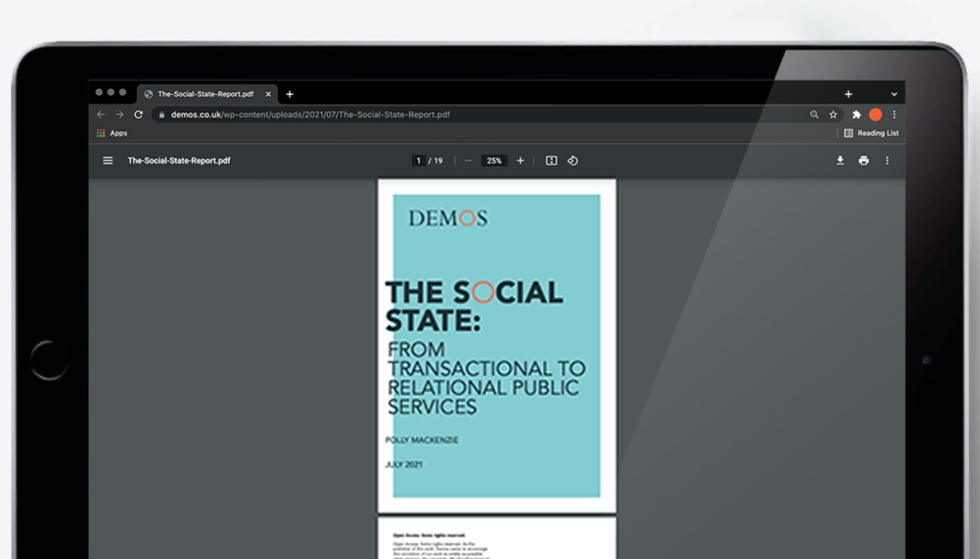The image size is (980, 559).
Task: Open the orange profile avatar
Action: click(875, 114)
